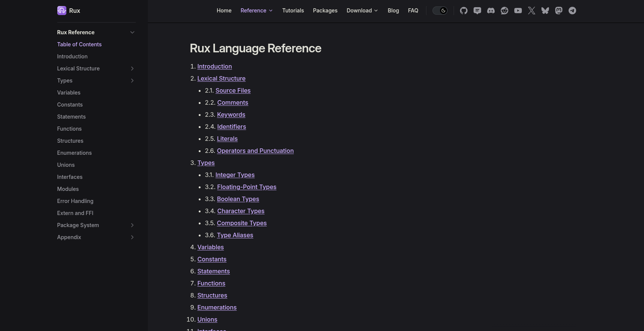Follow the Types link in the contents list

[x=206, y=163]
